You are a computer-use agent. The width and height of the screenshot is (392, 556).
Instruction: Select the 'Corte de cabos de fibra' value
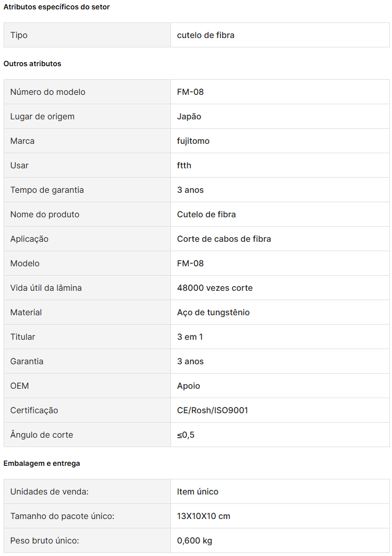click(224, 239)
